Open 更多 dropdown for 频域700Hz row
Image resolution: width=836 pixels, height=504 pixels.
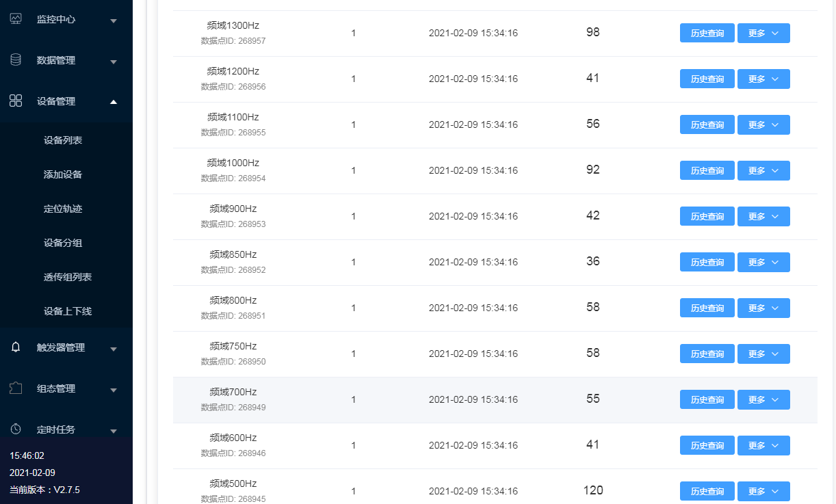click(763, 399)
